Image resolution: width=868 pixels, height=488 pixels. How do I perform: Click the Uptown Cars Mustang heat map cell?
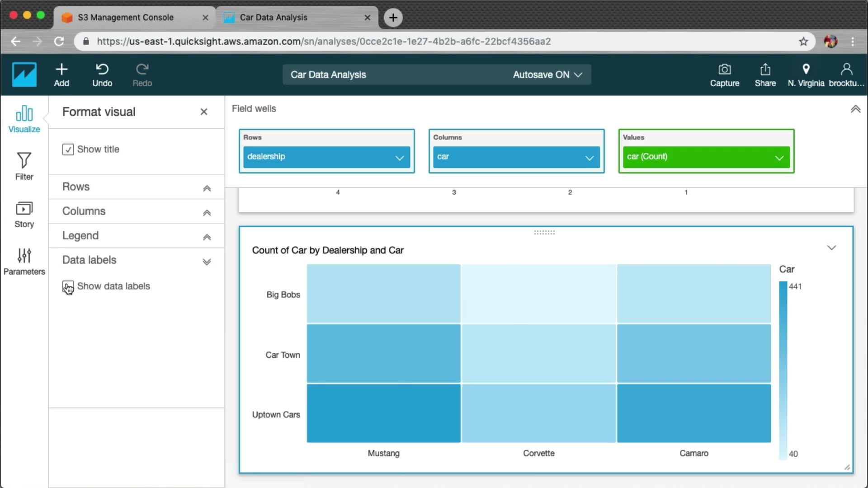[x=383, y=413]
